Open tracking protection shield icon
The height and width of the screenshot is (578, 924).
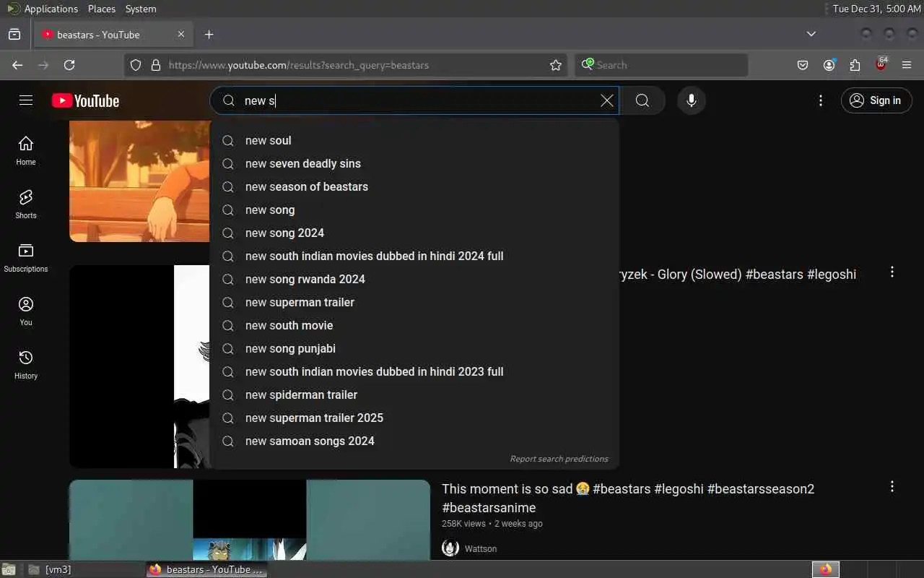click(136, 65)
